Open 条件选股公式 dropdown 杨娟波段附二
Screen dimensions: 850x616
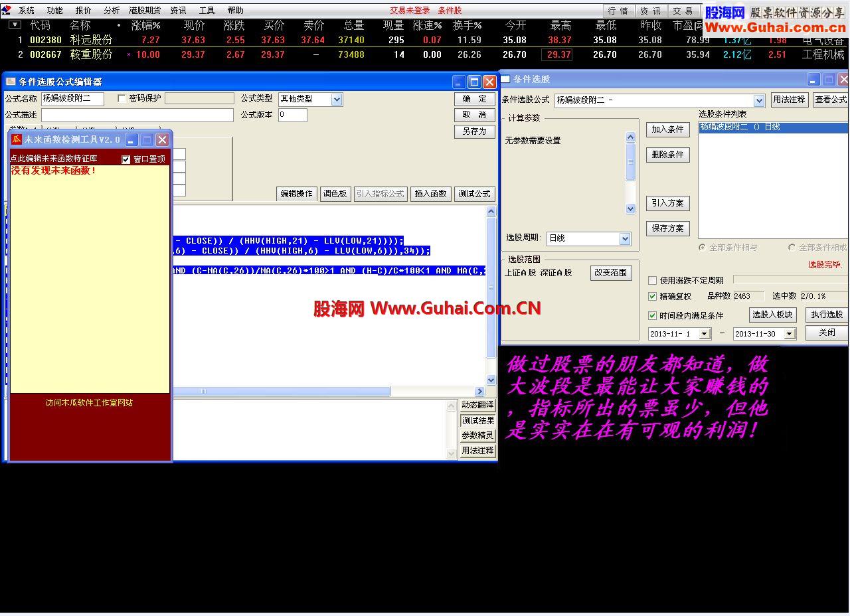(759, 100)
